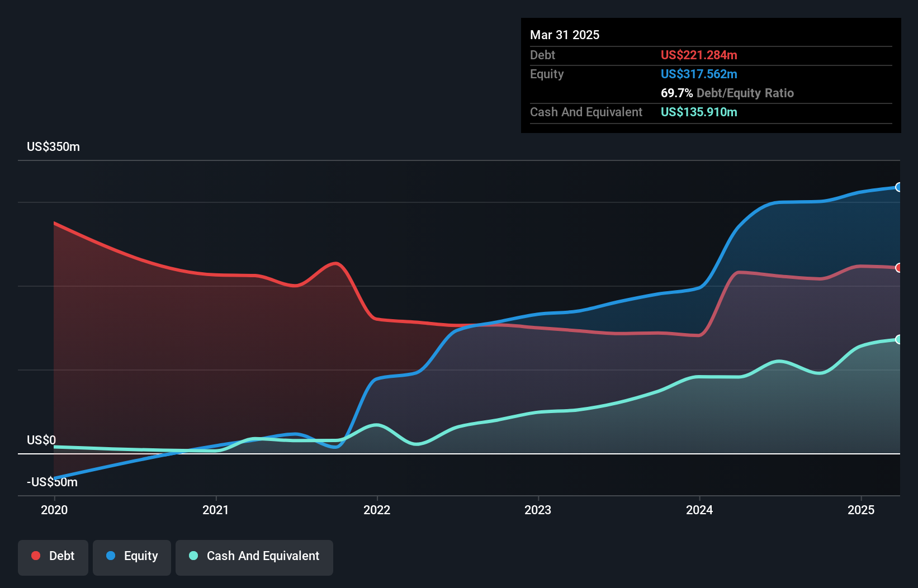
Task: Click the US$135.910m cash value
Action: (x=699, y=112)
